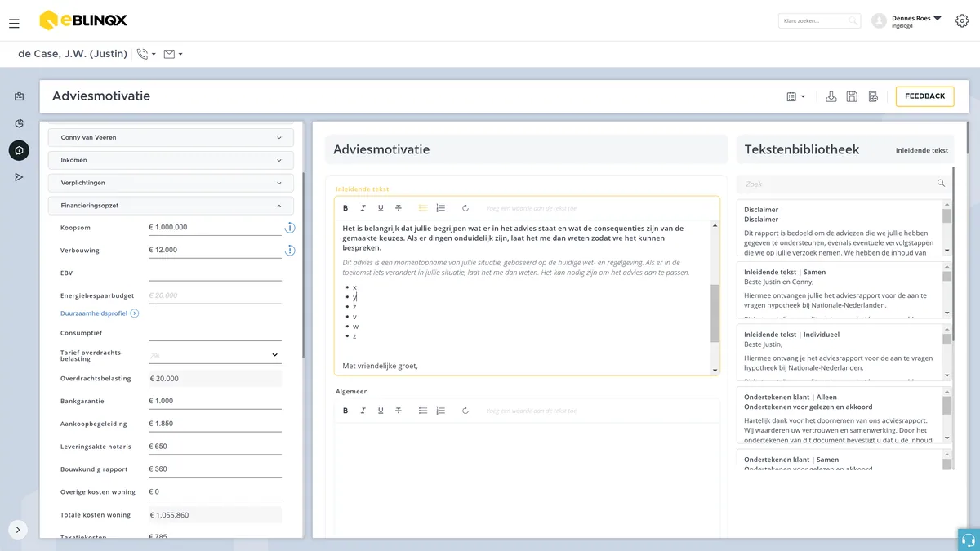This screenshot has width=980, height=551.
Task: Open the hamburger main menu
Action: [14, 24]
